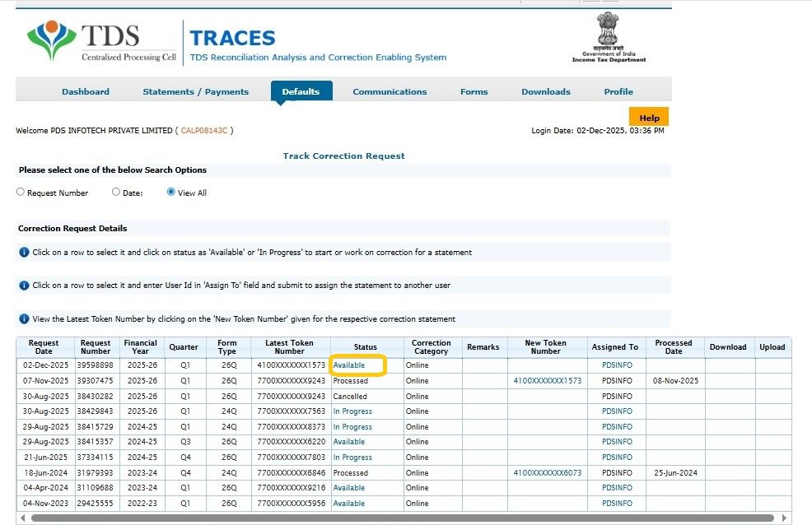812x525 pixels.
Task: Click the CALP08143C account link
Action: click(x=206, y=129)
